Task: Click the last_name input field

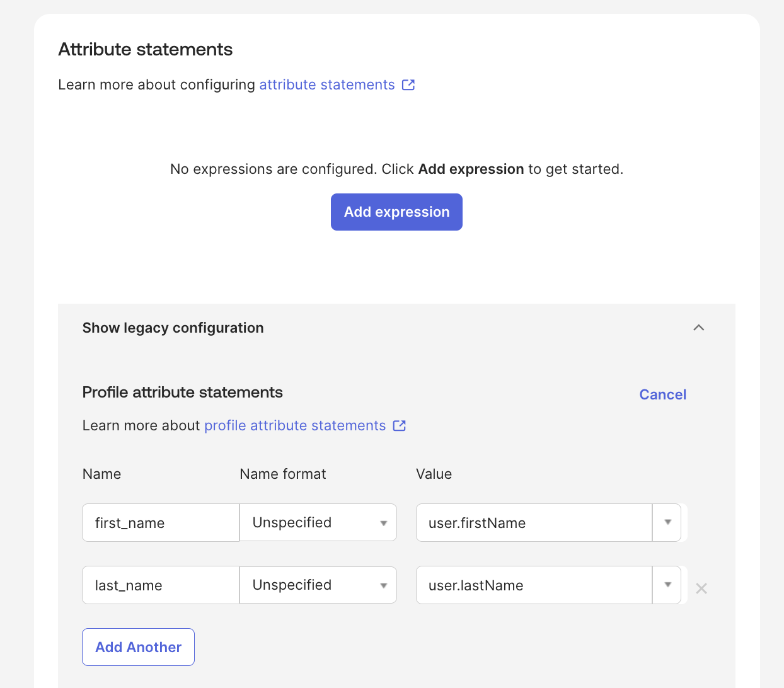Action: (160, 585)
